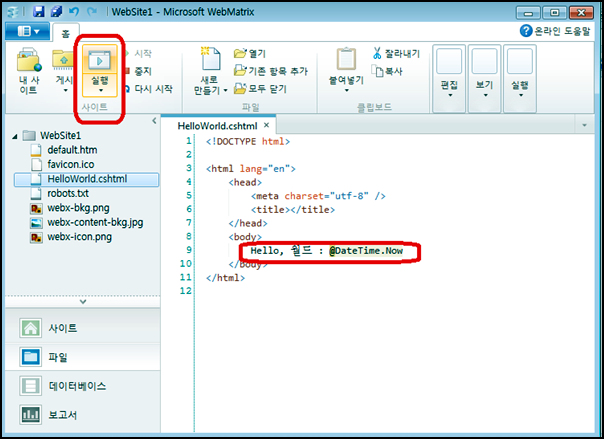The height and width of the screenshot is (439, 604).
Task: Click the 열기 open file button
Action: [250, 53]
